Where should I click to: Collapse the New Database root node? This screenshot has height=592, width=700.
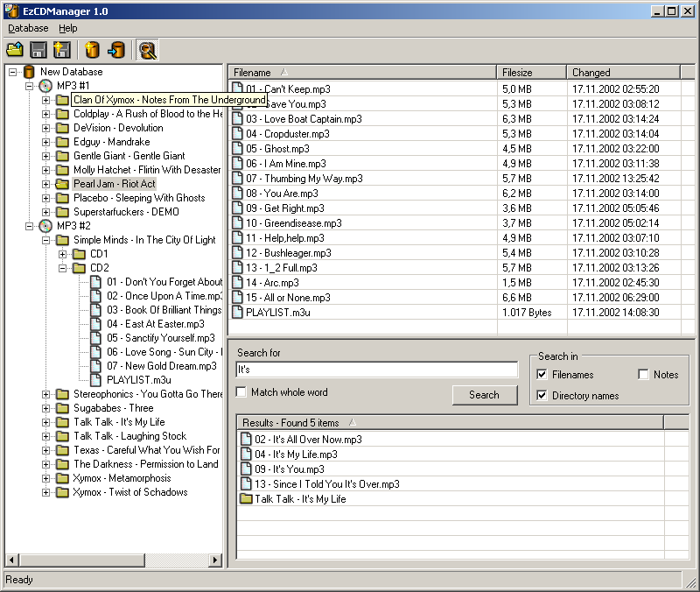coord(12,72)
